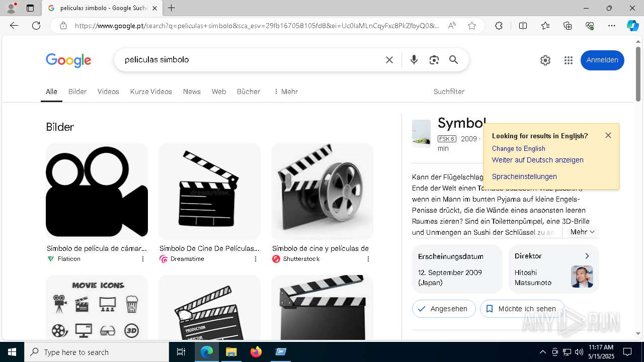This screenshot has height=362, width=644.
Task: Click the Change to English link
Action: 519,148
